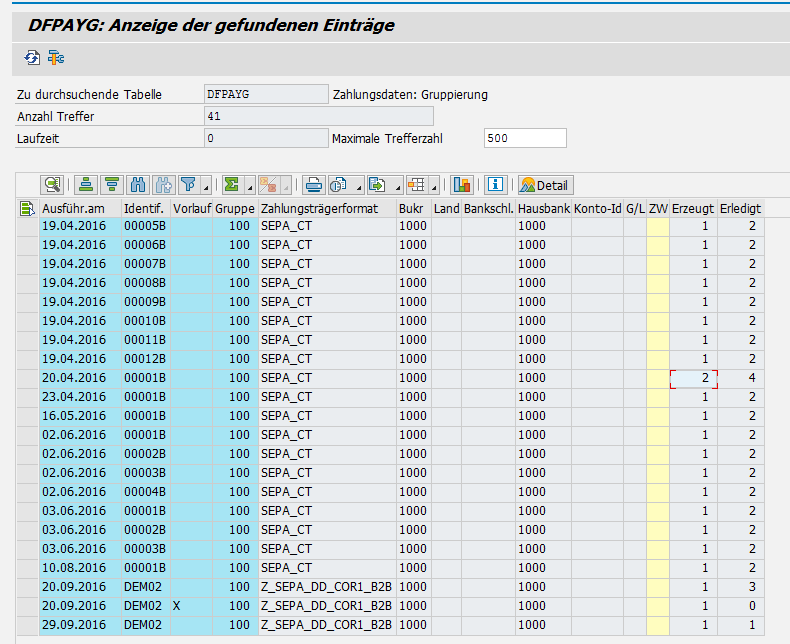Sort the table in ascending order

click(85, 185)
